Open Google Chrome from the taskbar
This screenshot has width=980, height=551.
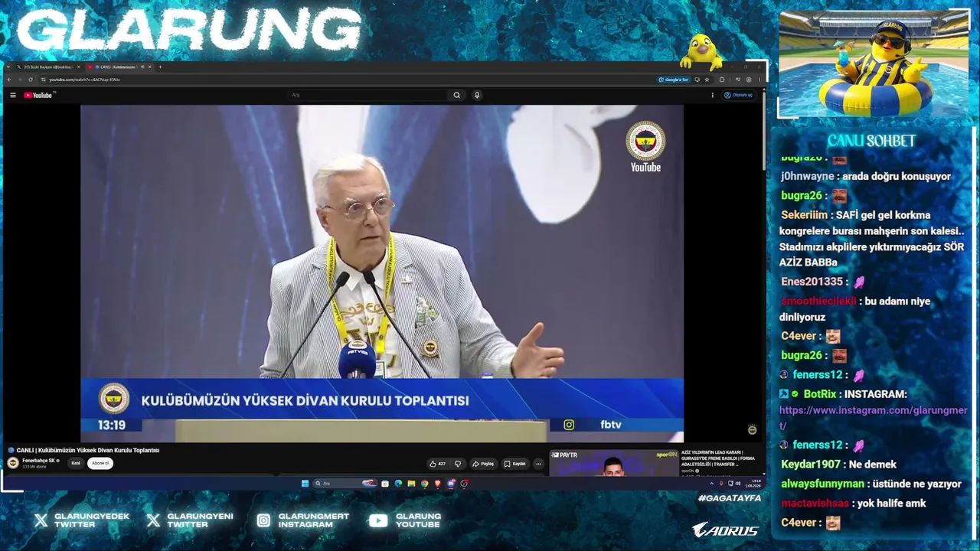(424, 484)
